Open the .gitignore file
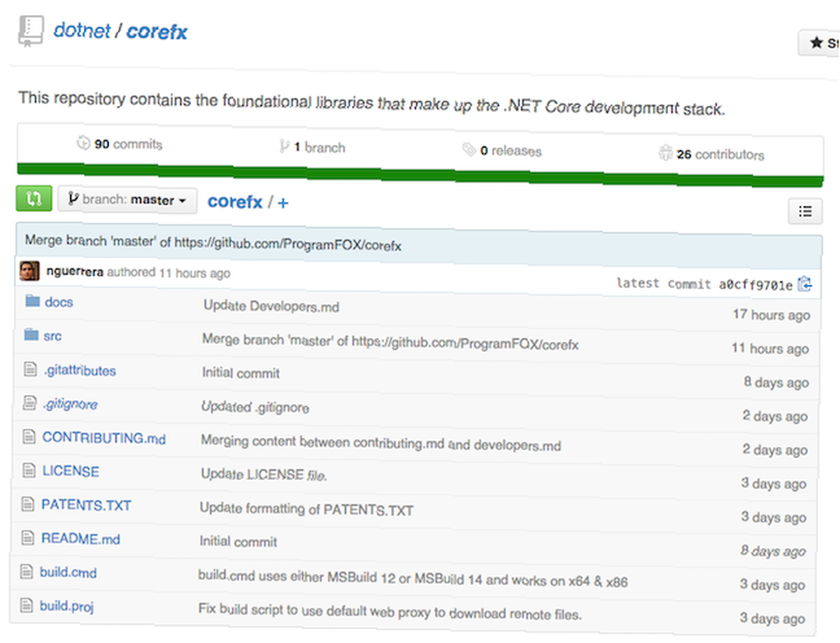The image size is (840, 643). (71, 404)
